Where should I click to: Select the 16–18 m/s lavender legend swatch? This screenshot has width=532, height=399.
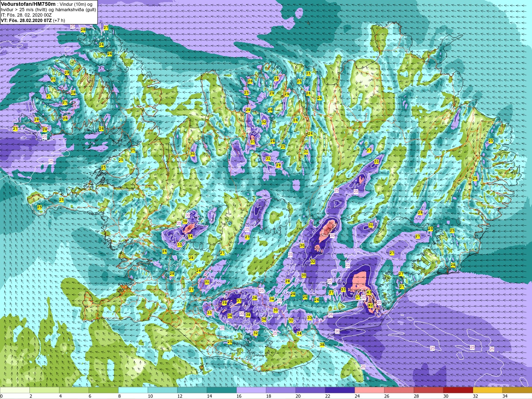point(251,390)
